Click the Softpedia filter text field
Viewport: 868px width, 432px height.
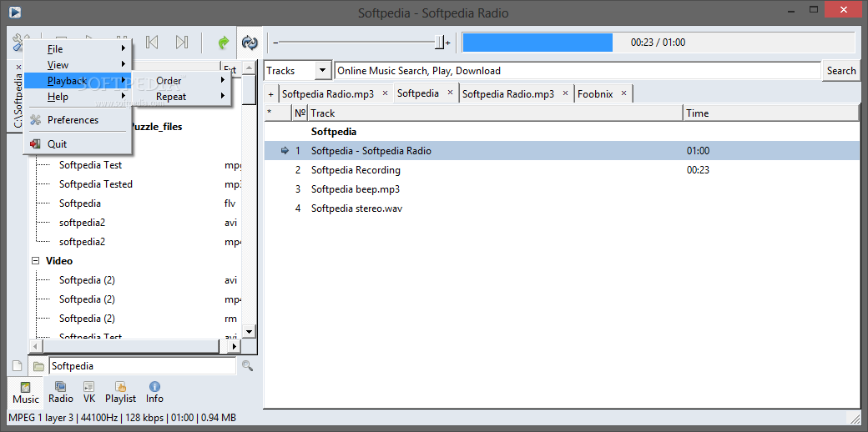142,365
